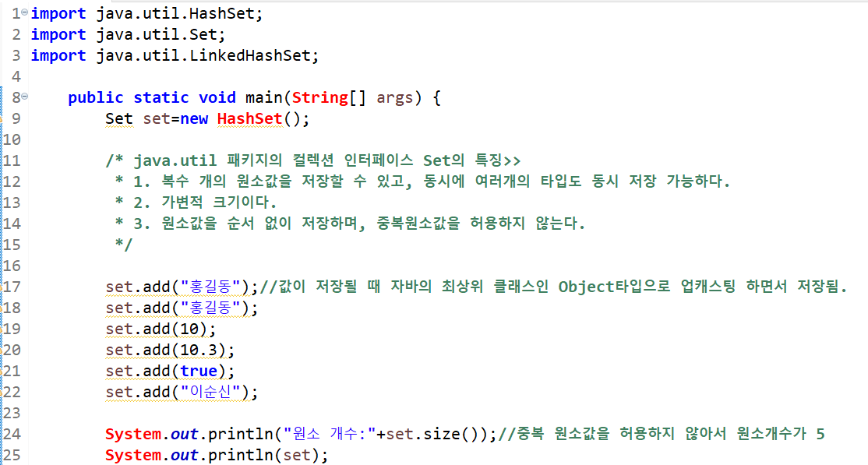The width and height of the screenshot is (868, 465).
Task: Click the "홍길동" string on line 18
Action: pos(210,308)
